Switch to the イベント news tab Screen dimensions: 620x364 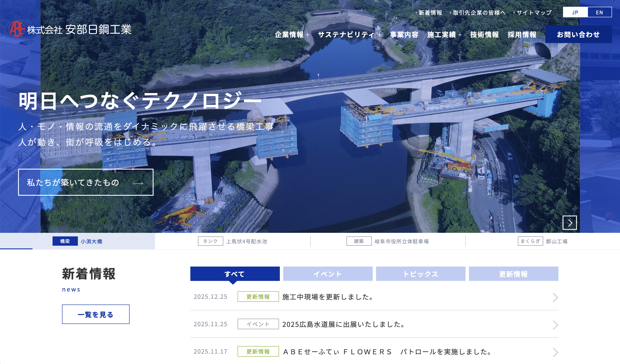coord(328,274)
